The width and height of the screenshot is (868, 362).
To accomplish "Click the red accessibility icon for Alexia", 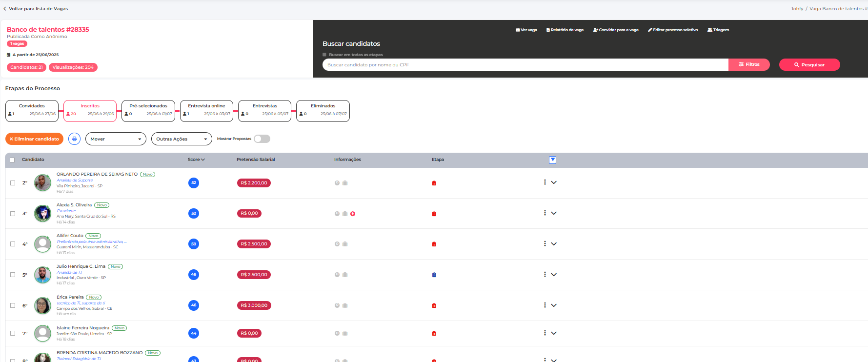I will coord(353,214).
